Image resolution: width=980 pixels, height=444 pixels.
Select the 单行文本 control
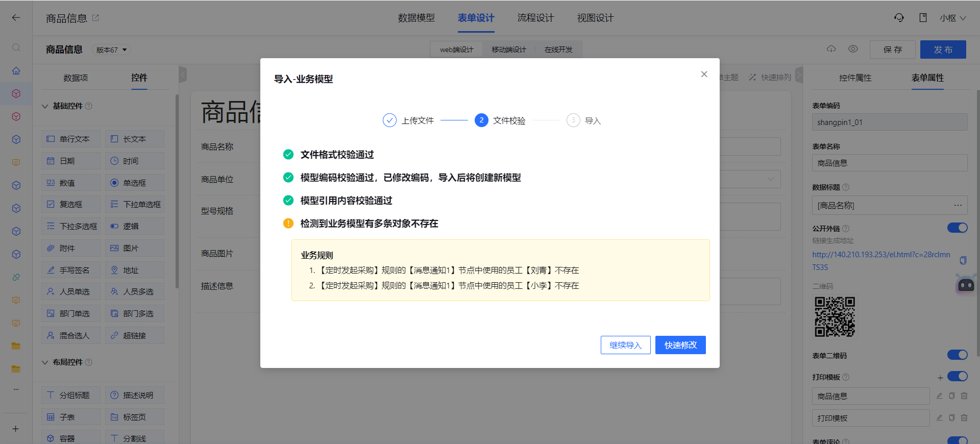(71, 139)
